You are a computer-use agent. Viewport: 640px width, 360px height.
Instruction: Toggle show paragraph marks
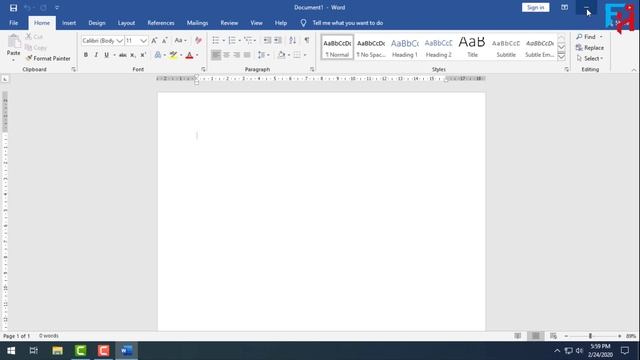click(x=307, y=40)
